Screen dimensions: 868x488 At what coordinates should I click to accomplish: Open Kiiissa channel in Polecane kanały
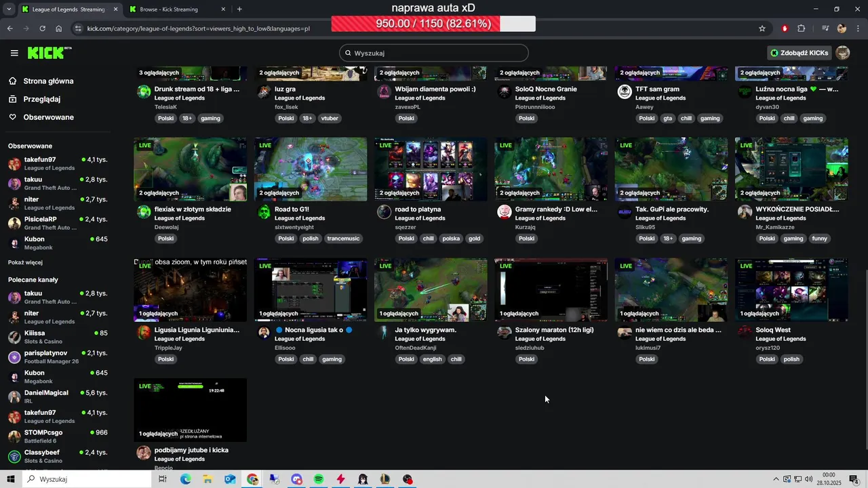coord(58,337)
